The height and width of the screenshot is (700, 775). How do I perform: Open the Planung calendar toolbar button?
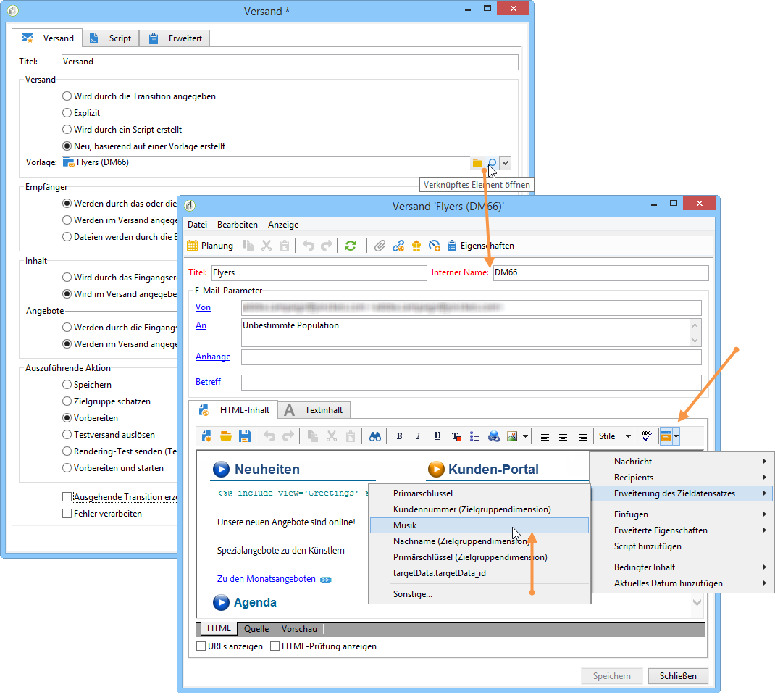[x=210, y=246]
